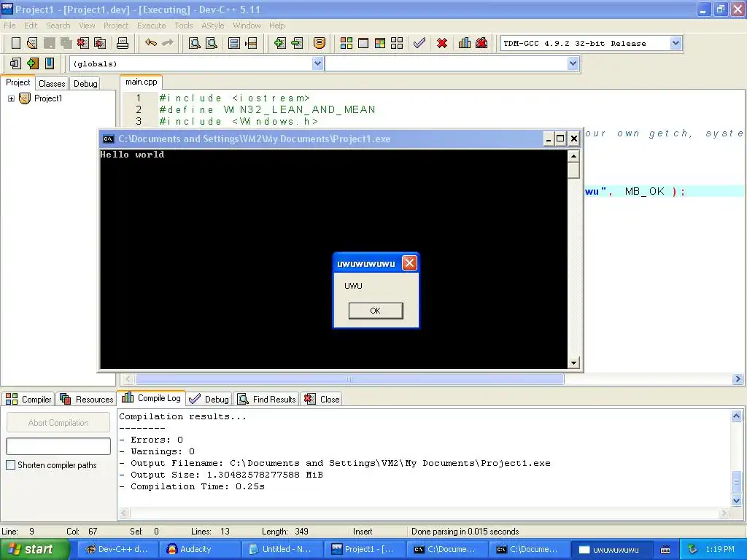Click the blue Goto Bookmarks icon
747x560 pixels.
(50, 63)
